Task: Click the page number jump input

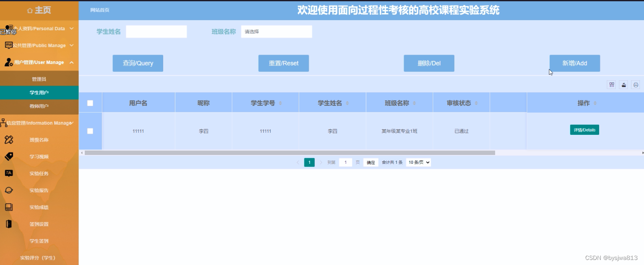Action: click(345, 162)
